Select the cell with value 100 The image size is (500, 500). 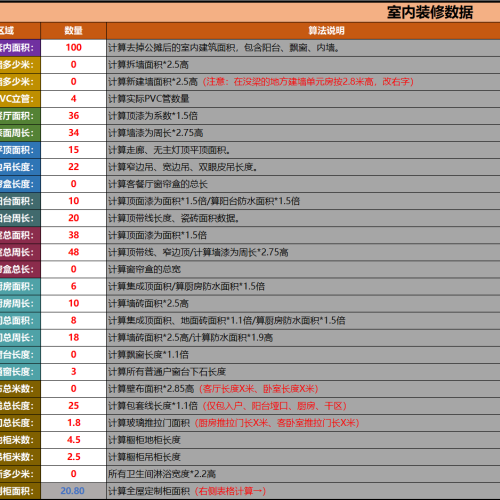tap(73, 48)
